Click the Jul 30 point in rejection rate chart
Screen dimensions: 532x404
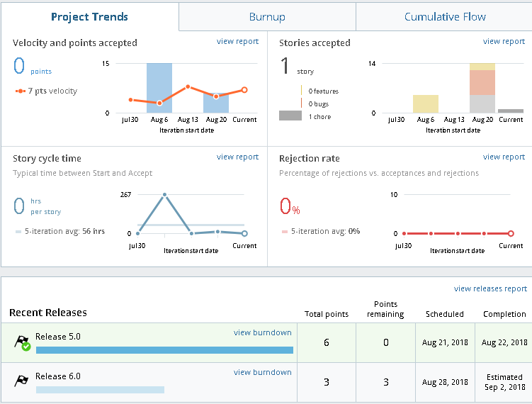point(404,234)
